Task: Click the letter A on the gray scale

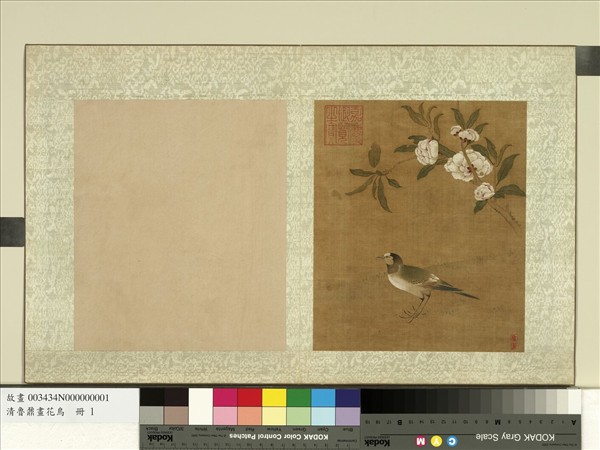Action: tap(574, 422)
